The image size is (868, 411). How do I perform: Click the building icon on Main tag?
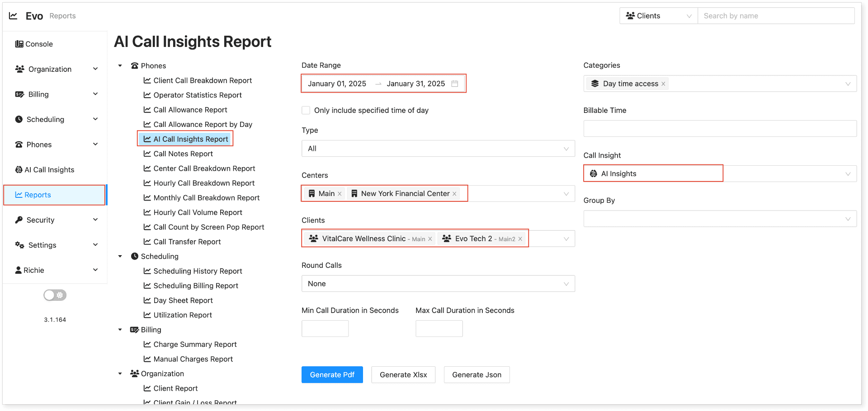pos(311,194)
